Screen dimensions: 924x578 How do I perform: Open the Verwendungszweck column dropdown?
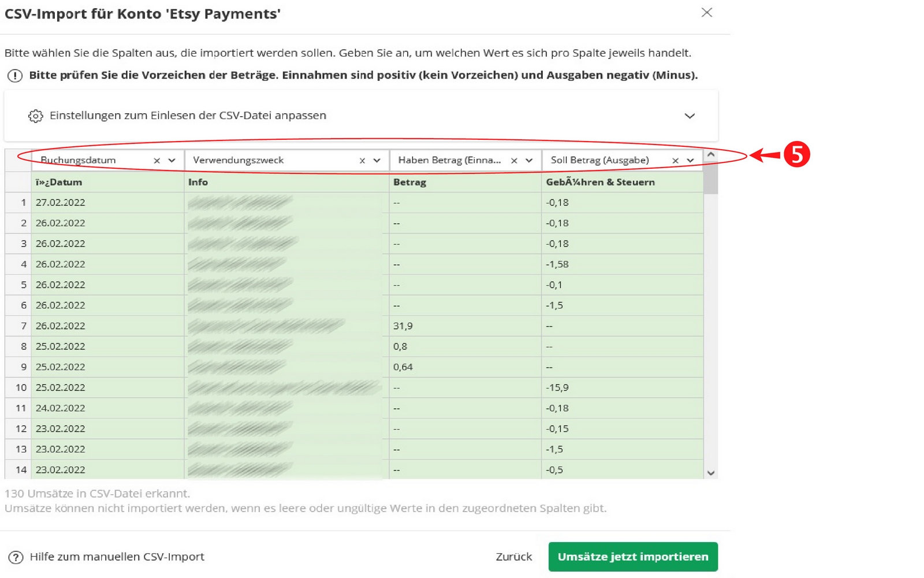(377, 161)
